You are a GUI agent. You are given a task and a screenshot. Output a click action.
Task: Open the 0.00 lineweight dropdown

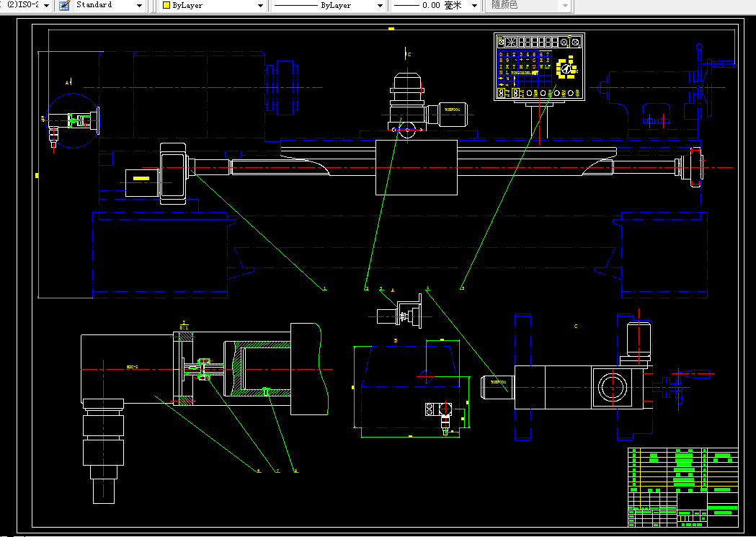click(x=474, y=5)
